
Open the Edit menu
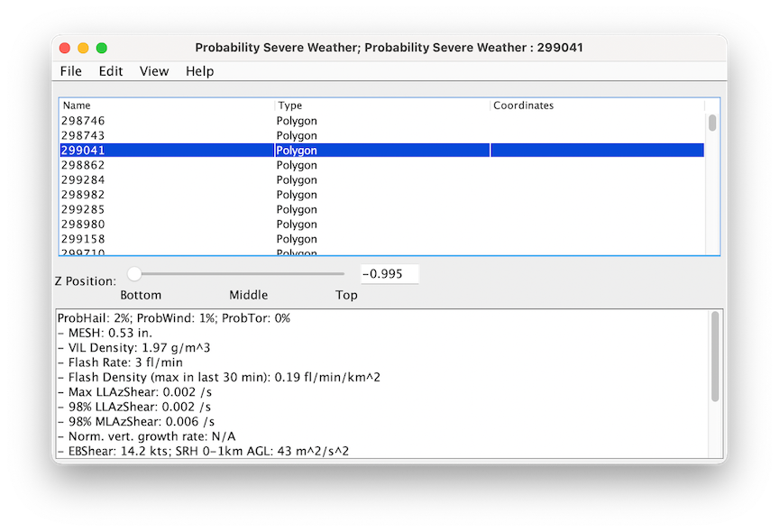coord(111,71)
